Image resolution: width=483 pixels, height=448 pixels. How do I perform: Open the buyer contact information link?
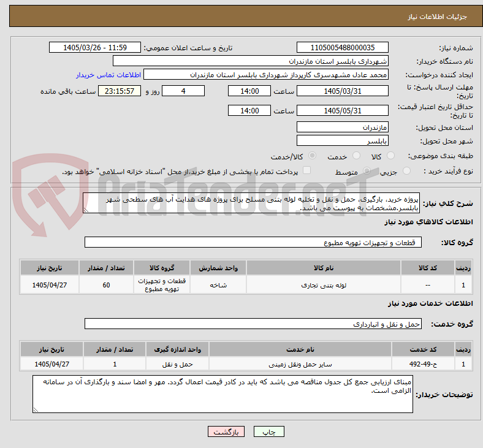(108, 75)
